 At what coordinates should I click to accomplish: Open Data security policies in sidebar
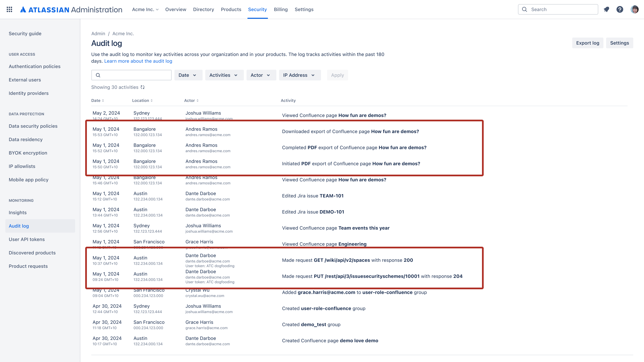33,126
